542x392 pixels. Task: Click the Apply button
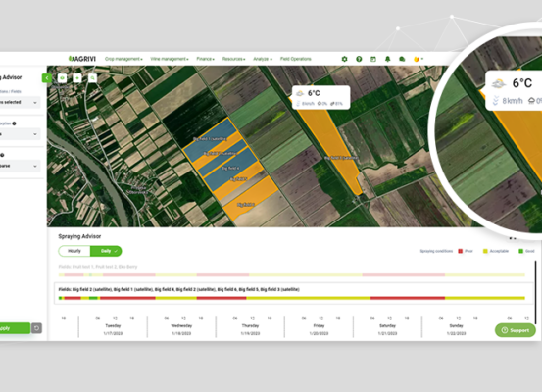pyautogui.click(x=15, y=328)
